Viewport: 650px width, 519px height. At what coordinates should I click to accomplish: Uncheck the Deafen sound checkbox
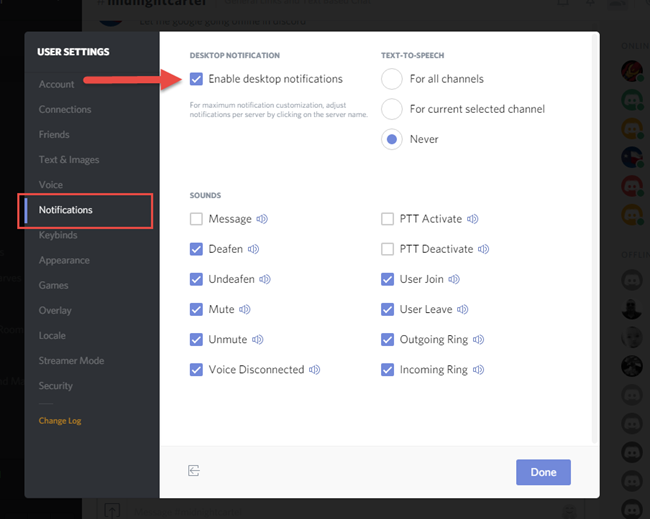click(196, 249)
